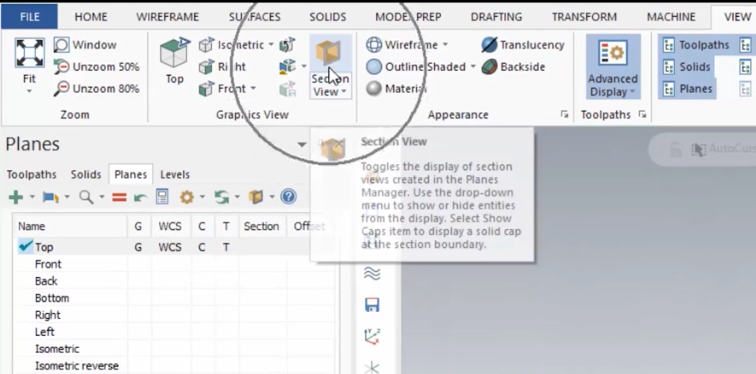Toggle the Backside display option
The image size is (756, 374).
coord(514,67)
